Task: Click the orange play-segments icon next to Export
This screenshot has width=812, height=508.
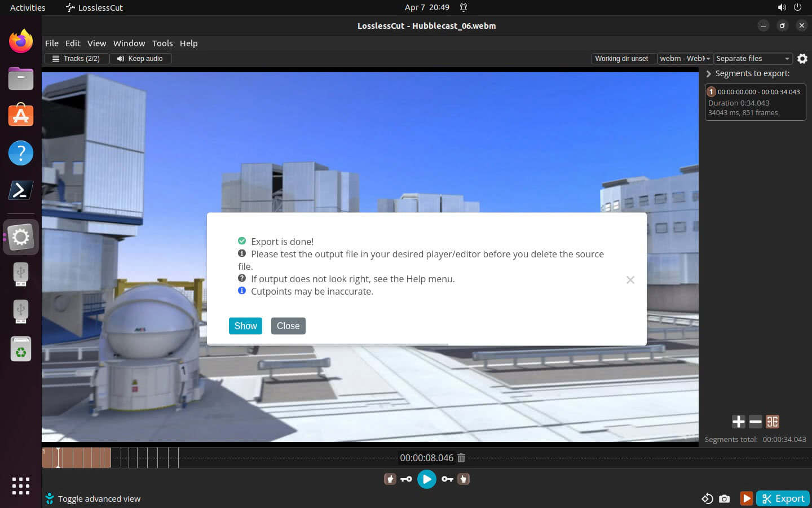Action: (x=746, y=498)
